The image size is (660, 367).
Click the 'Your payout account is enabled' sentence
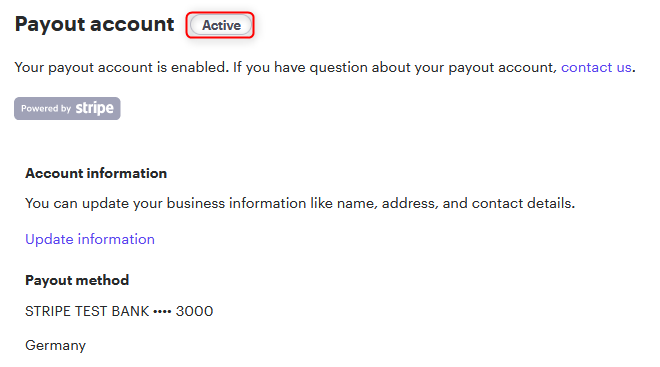[x=122, y=67]
